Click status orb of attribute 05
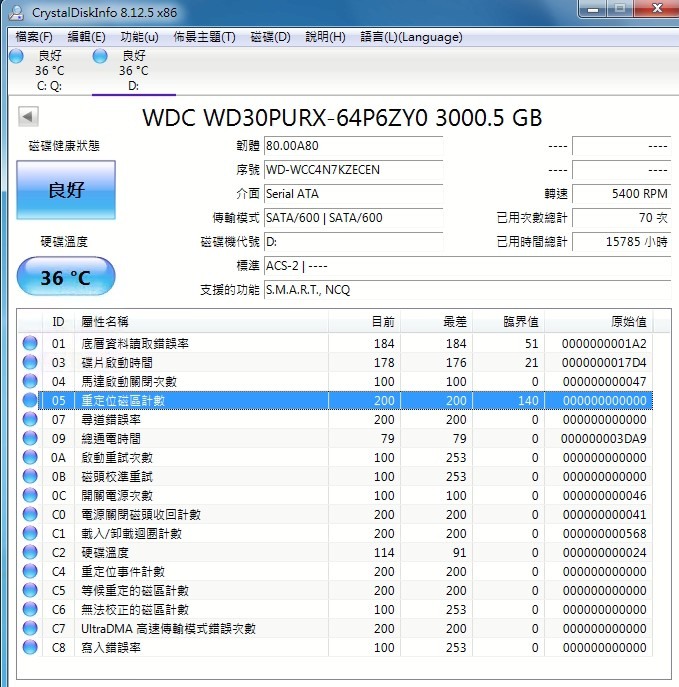The image size is (679, 687). pos(30,400)
